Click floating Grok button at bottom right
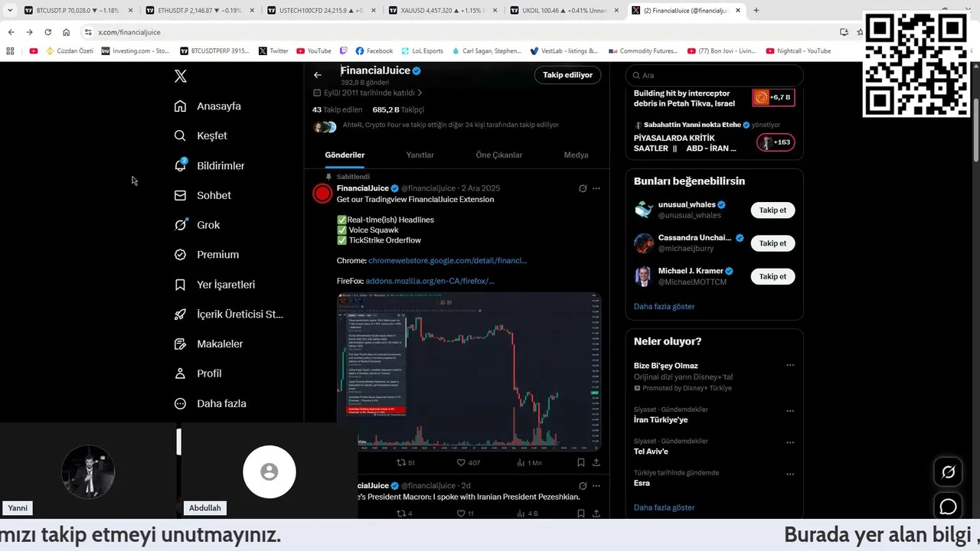The width and height of the screenshot is (980, 551). [948, 472]
